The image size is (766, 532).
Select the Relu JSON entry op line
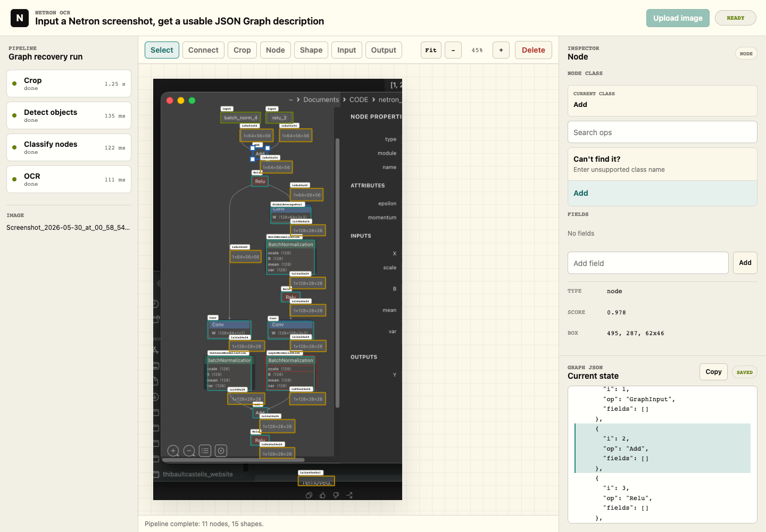pyautogui.click(x=628, y=498)
